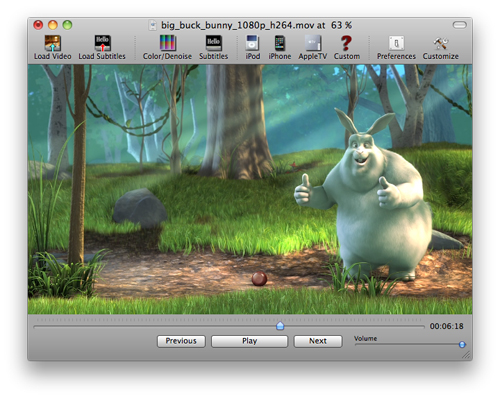Viewport: 500px width, 399px height.
Task: Open the Load Subtitles toolbar icon
Action: click(x=102, y=43)
